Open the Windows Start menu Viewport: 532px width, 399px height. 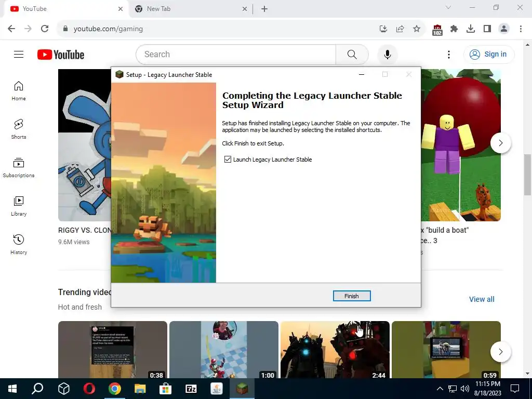[x=12, y=389]
